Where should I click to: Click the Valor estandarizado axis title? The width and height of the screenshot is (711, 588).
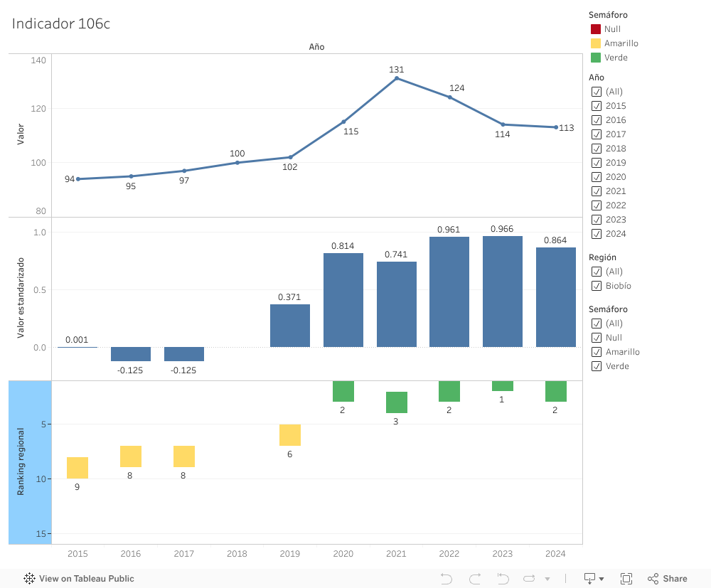pyautogui.click(x=21, y=298)
